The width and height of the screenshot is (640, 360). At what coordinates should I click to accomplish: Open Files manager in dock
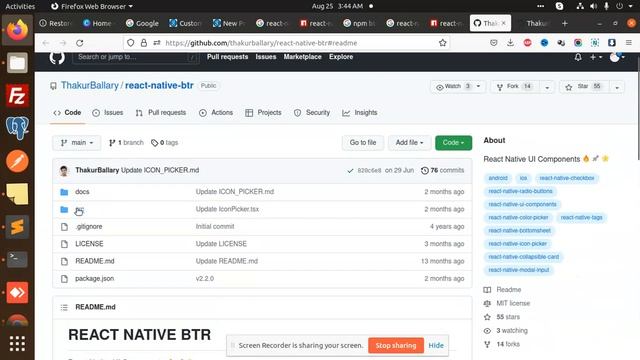(x=17, y=62)
